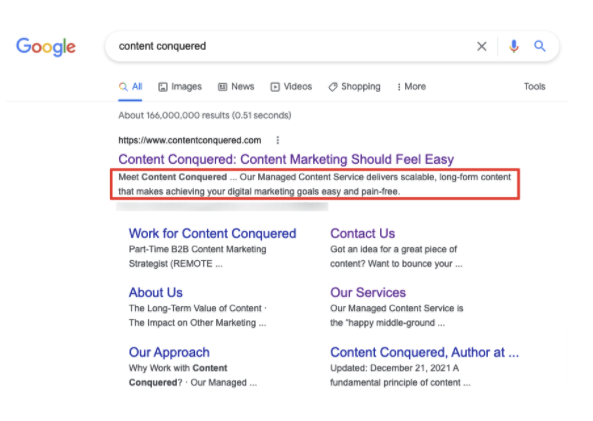Open result options three-dot icon beside URL
The image size is (593, 421).
click(x=278, y=140)
